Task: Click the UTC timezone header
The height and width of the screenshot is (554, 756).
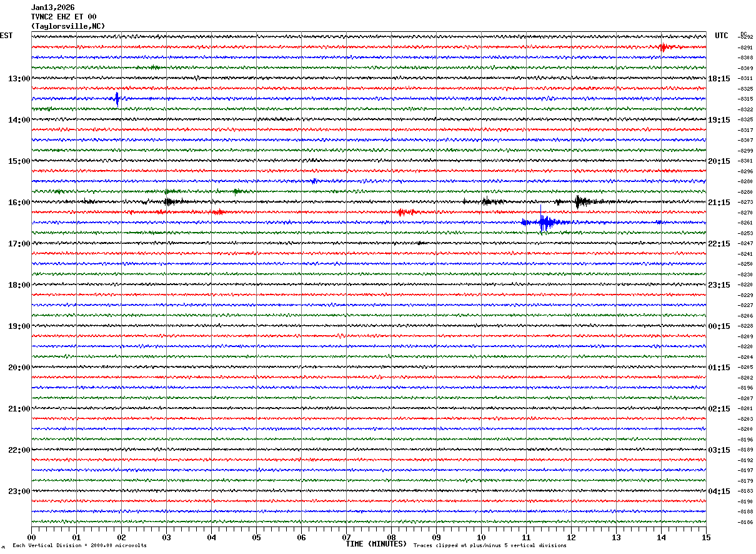Action: pos(722,36)
